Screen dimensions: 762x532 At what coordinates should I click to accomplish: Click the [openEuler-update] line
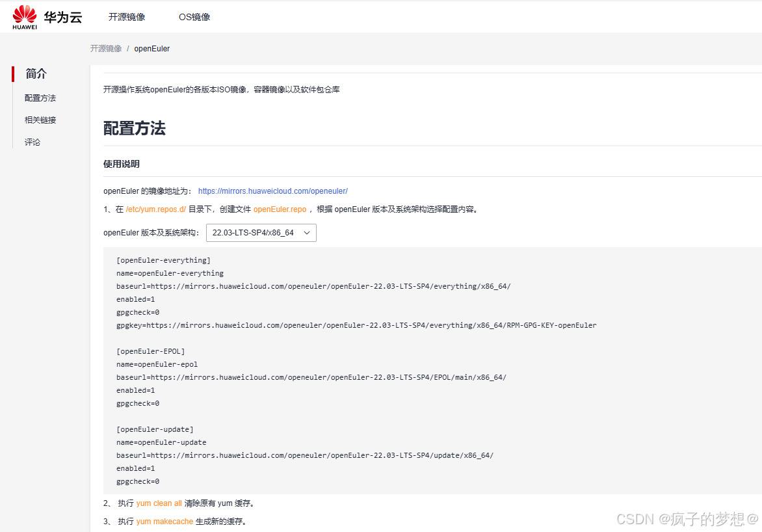pos(155,429)
